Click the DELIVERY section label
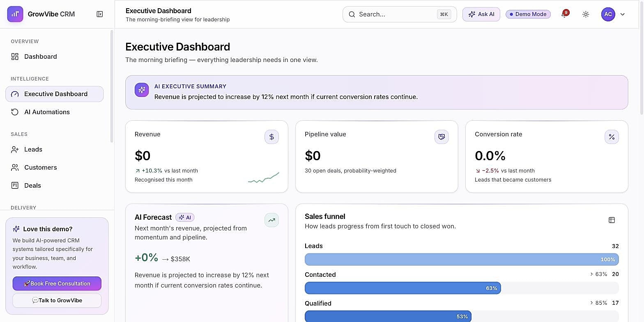The image size is (644, 322). (x=23, y=207)
